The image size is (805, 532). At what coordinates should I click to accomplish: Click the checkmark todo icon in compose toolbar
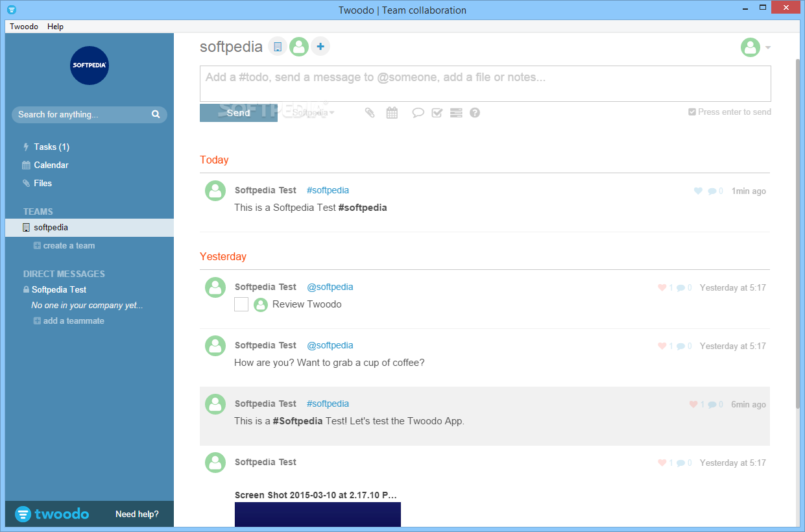437,113
